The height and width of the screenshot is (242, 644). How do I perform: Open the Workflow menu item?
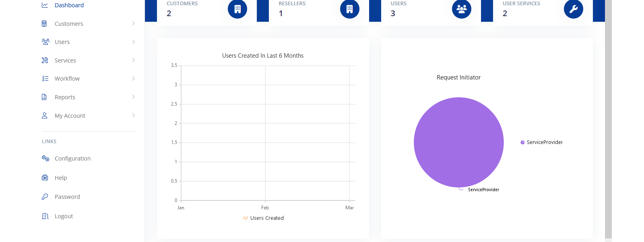[x=67, y=79]
